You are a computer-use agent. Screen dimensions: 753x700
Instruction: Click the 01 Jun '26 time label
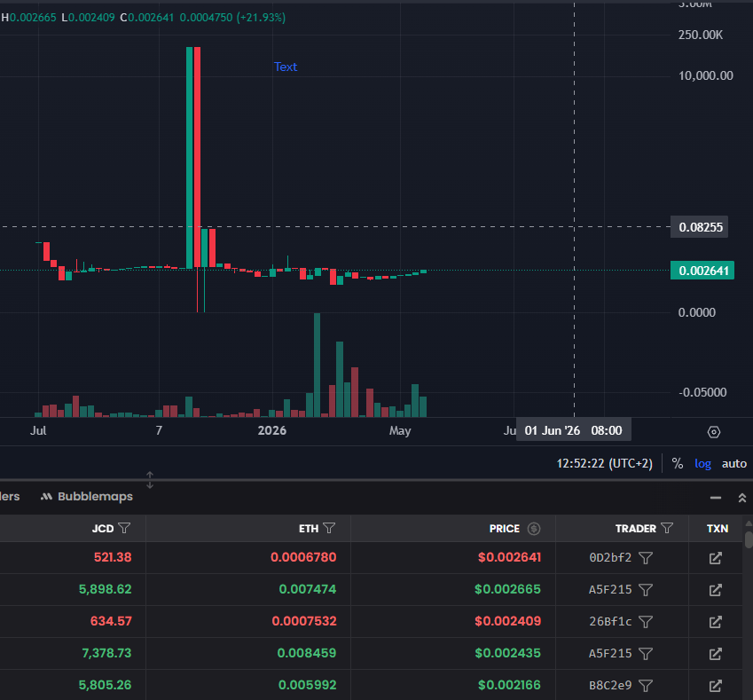[573, 430]
